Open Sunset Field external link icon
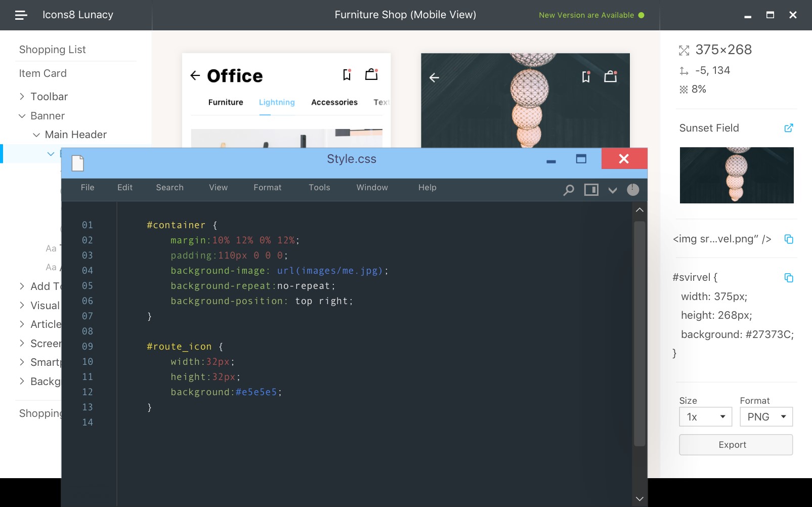Image resolution: width=812 pixels, height=507 pixels. 788,128
